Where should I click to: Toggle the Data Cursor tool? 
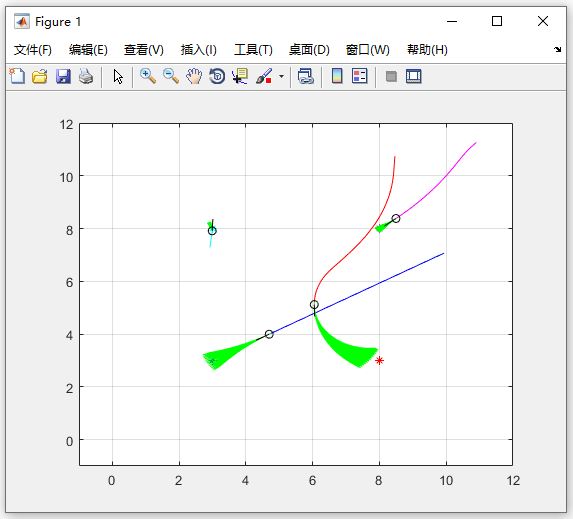(x=240, y=76)
